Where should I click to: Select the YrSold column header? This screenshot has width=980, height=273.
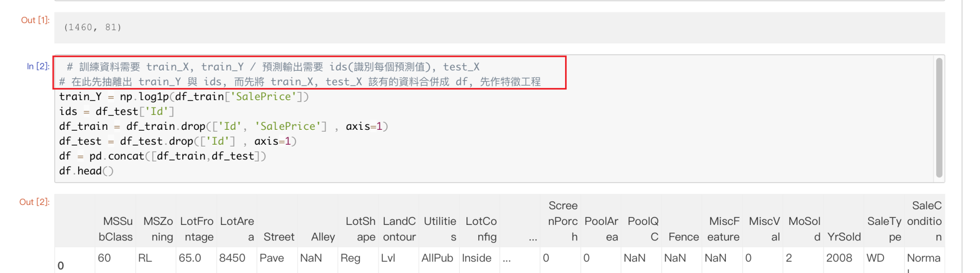pyautogui.click(x=844, y=237)
